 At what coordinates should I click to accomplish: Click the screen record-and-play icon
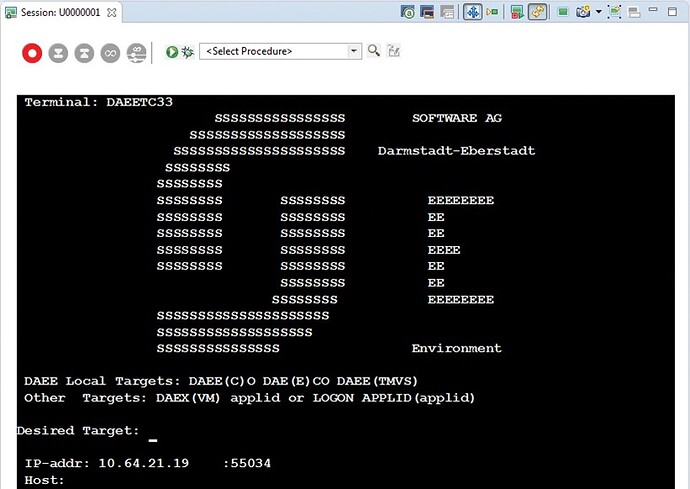(518, 12)
